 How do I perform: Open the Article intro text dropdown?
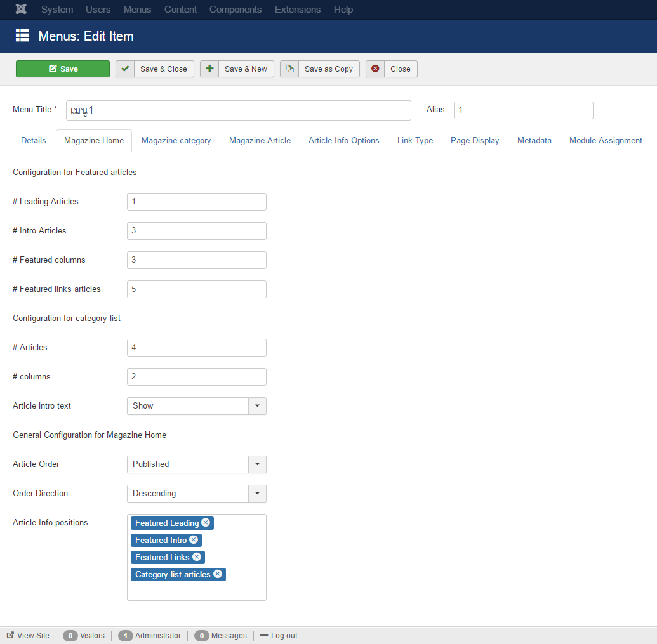click(x=257, y=406)
